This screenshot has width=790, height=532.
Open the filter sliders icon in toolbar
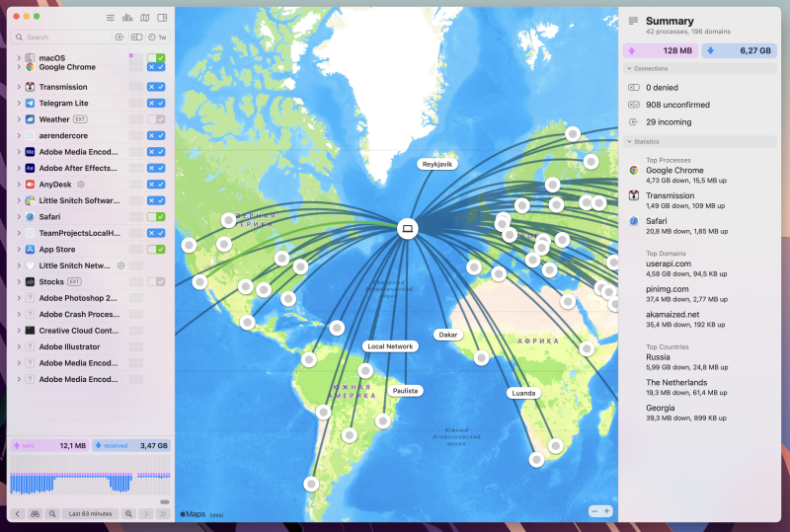point(111,18)
